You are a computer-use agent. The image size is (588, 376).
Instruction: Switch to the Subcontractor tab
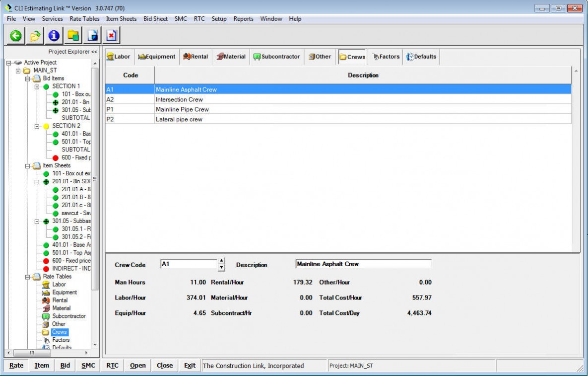click(x=277, y=57)
